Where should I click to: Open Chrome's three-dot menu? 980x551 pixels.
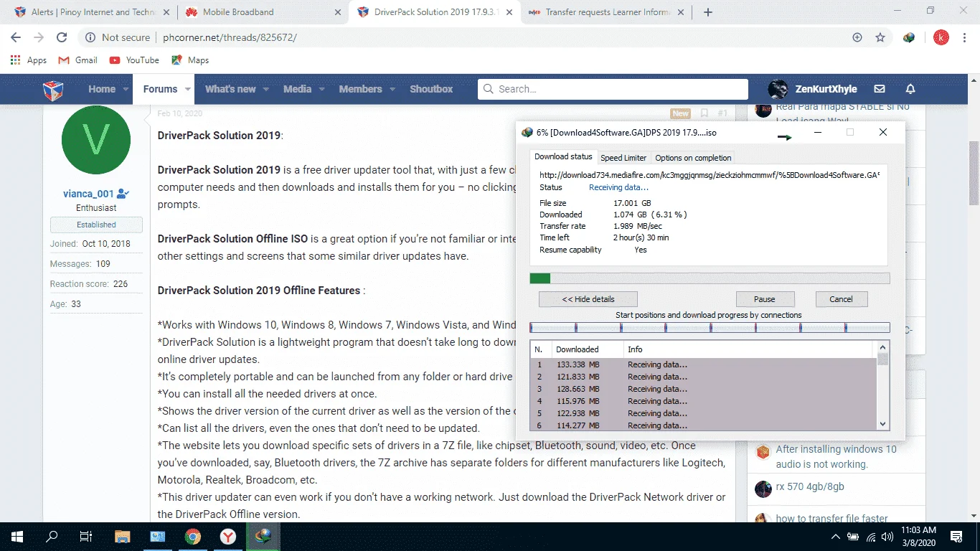tap(966, 37)
